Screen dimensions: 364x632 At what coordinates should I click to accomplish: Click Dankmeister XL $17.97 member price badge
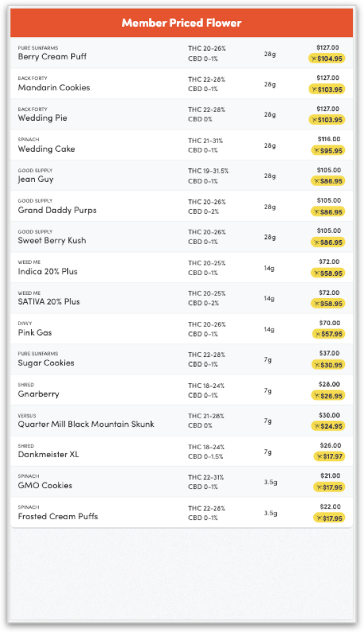(x=329, y=457)
